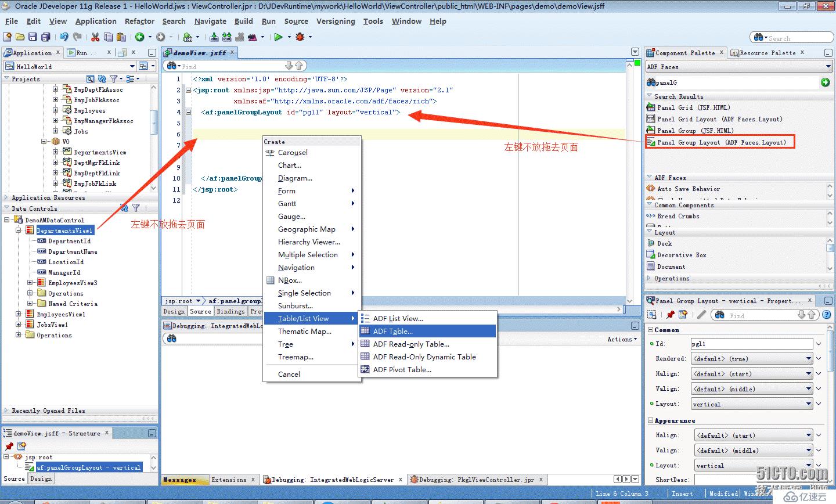836x504 pixels.
Task: Click the Projects panel filter funnel icon
Action: [x=114, y=78]
